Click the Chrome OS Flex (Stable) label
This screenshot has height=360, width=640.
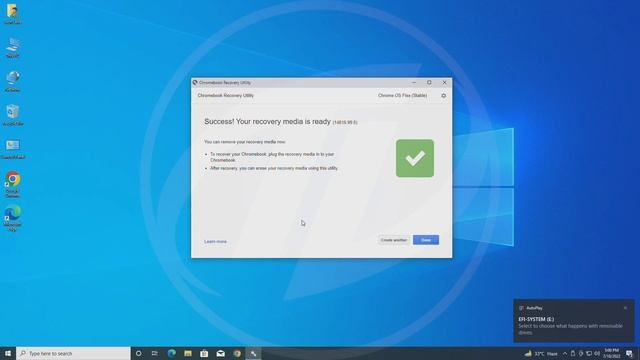point(402,96)
